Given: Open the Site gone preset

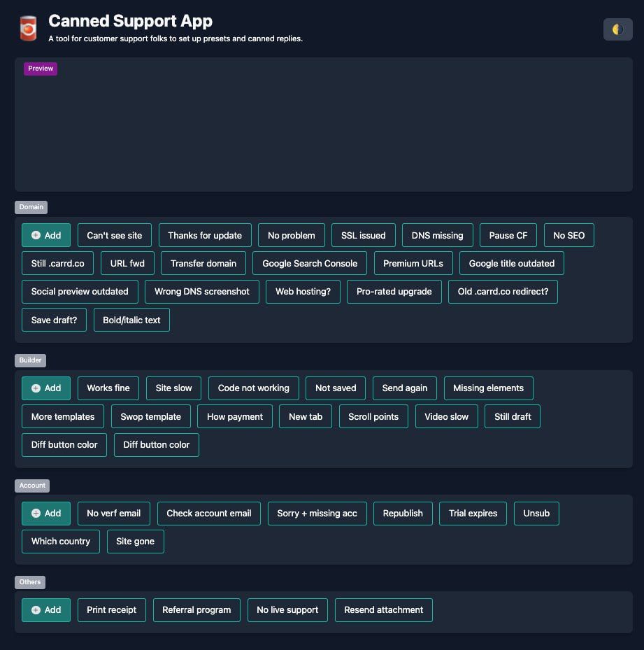Looking at the screenshot, I should (x=135, y=542).
